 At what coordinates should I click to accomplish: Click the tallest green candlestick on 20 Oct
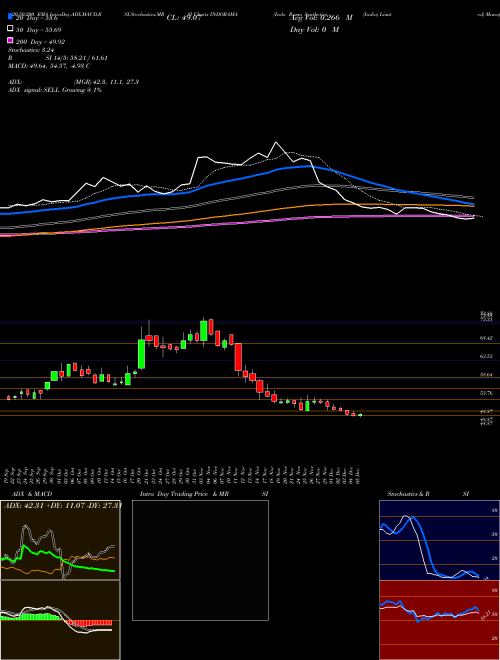141,354
